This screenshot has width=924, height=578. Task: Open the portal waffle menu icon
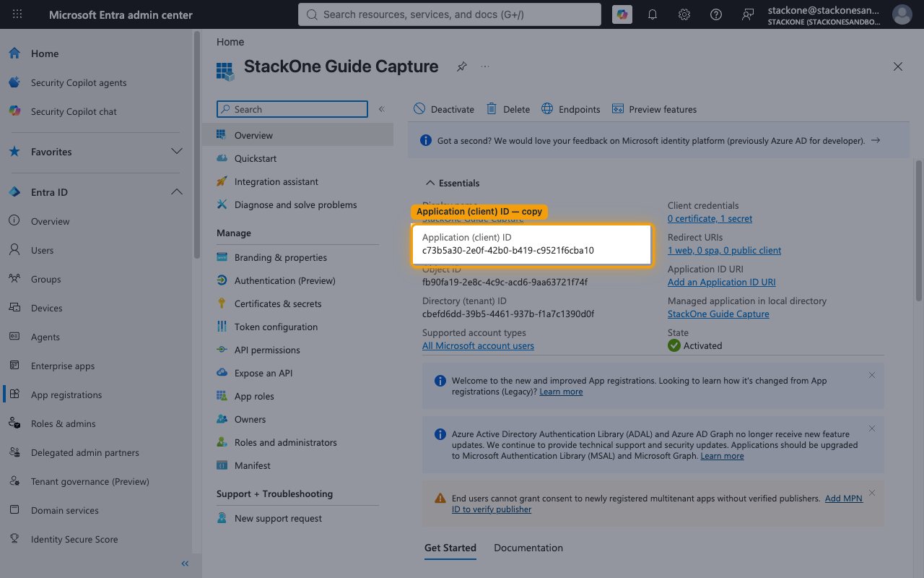(17, 14)
